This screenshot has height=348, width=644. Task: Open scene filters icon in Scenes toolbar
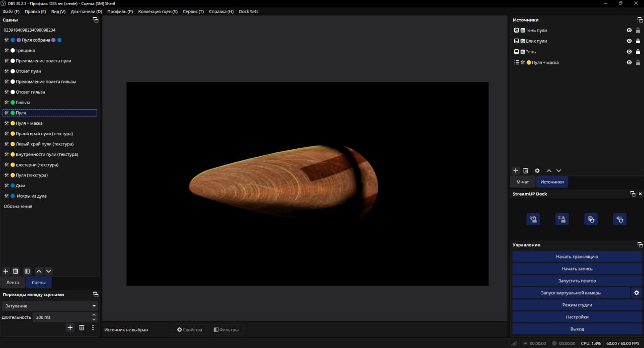point(27,271)
